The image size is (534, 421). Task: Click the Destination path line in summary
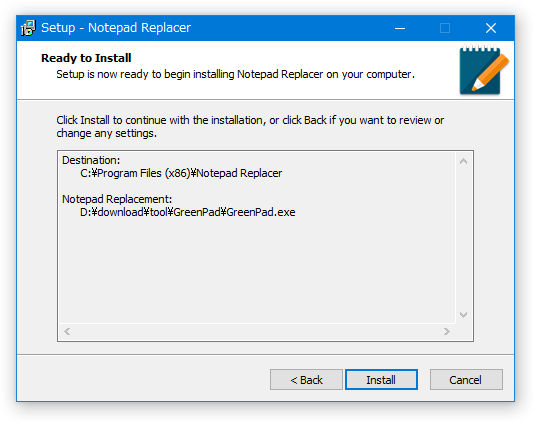tap(181, 173)
